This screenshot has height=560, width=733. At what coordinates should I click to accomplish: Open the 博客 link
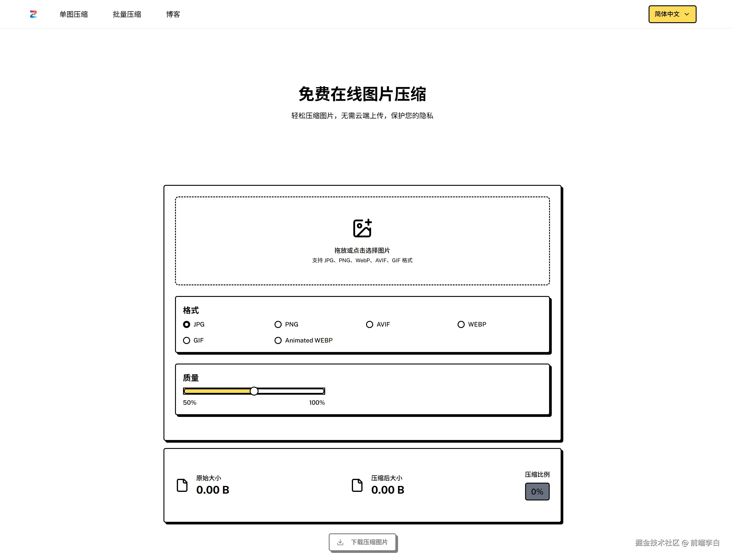pyautogui.click(x=173, y=14)
